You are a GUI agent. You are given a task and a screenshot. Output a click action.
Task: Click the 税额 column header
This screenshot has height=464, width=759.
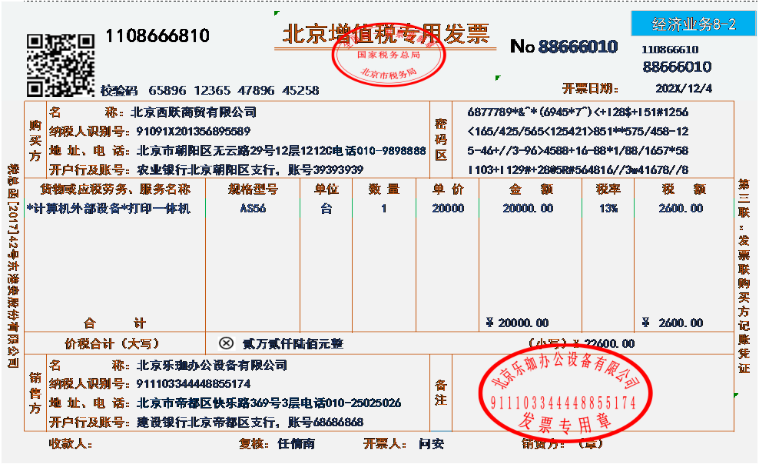pyautogui.click(x=683, y=189)
